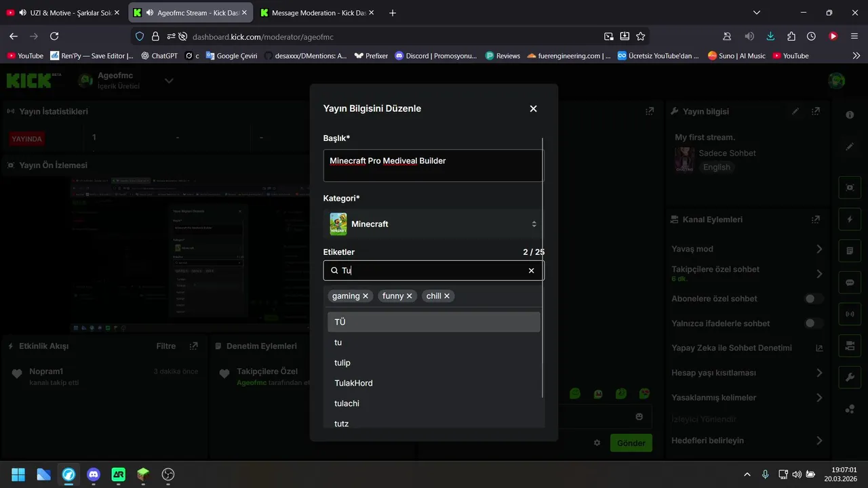
Task: Click the Gönder send button
Action: [631, 443]
